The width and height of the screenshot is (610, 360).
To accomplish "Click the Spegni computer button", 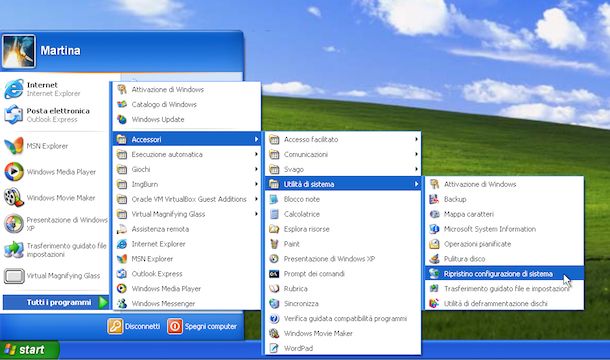I will coord(202,326).
